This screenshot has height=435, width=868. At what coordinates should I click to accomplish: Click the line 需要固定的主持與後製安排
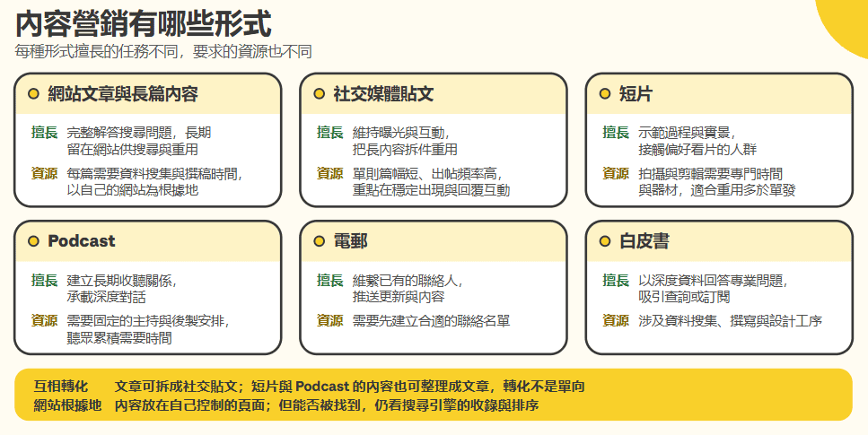tap(145, 321)
